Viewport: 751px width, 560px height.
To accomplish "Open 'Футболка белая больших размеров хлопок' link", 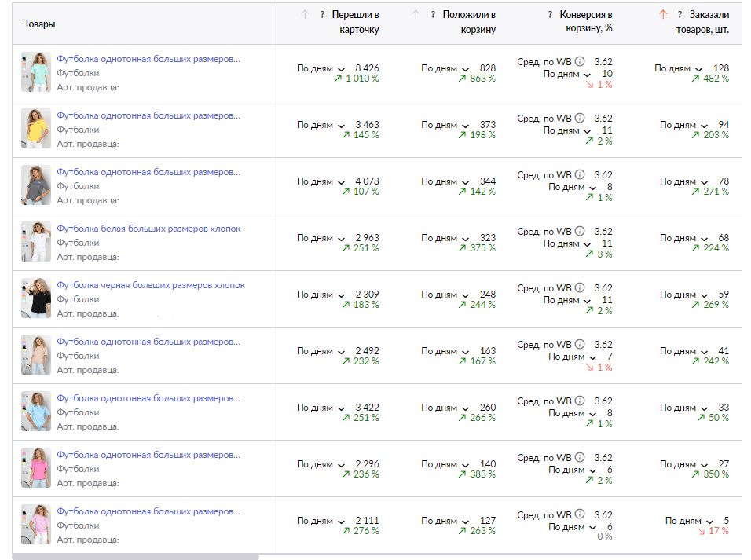I will click(148, 229).
